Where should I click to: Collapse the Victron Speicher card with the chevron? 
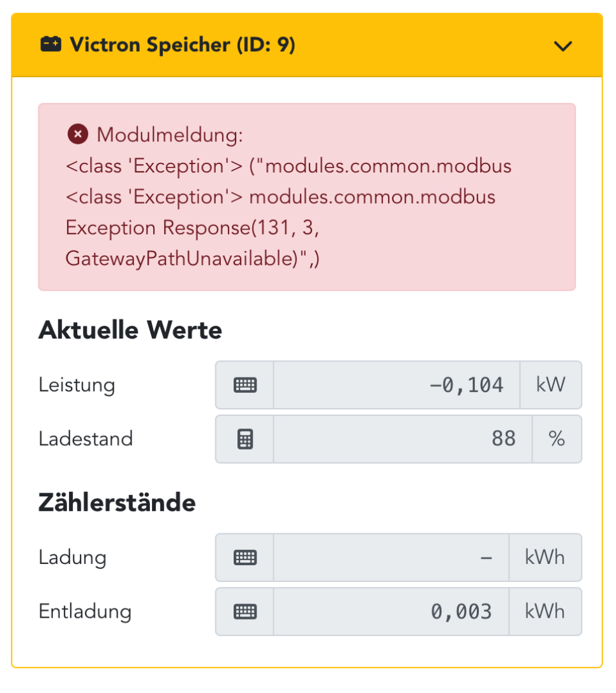point(562,45)
